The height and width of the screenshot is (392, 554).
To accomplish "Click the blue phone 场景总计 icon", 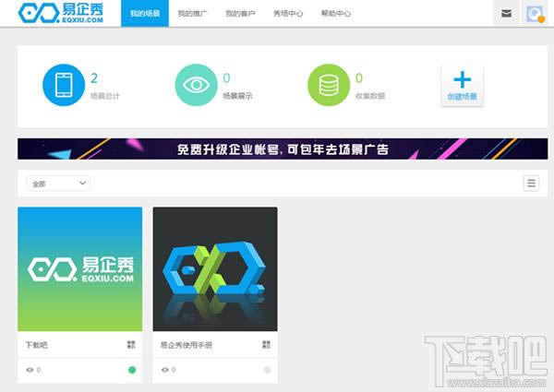I will point(63,84).
